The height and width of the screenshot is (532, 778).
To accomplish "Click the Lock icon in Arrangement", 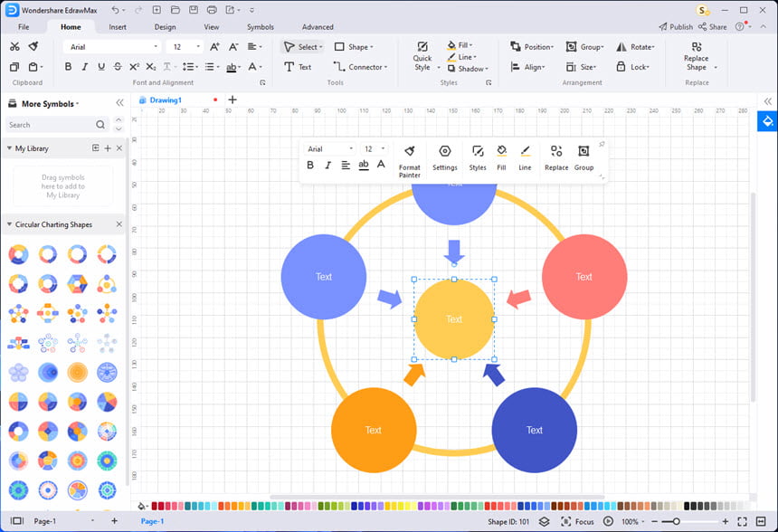I will coord(632,67).
